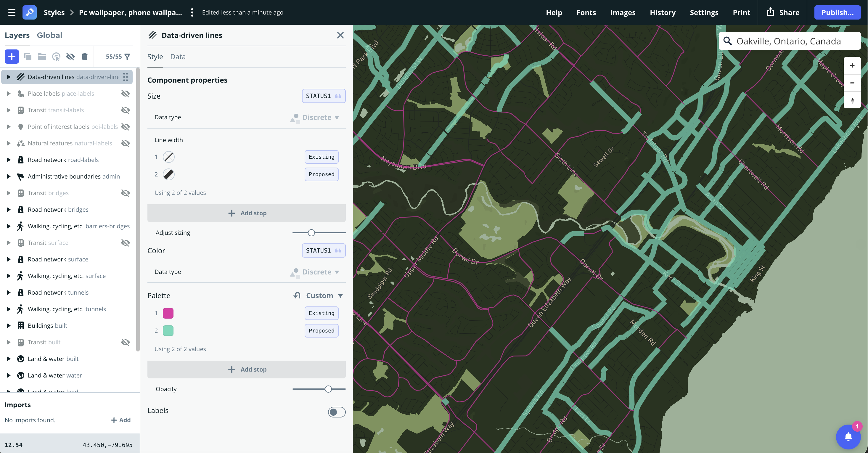This screenshot has height=453, width=868.
Task: Switch to the Data tab
Action: point(178,57)
